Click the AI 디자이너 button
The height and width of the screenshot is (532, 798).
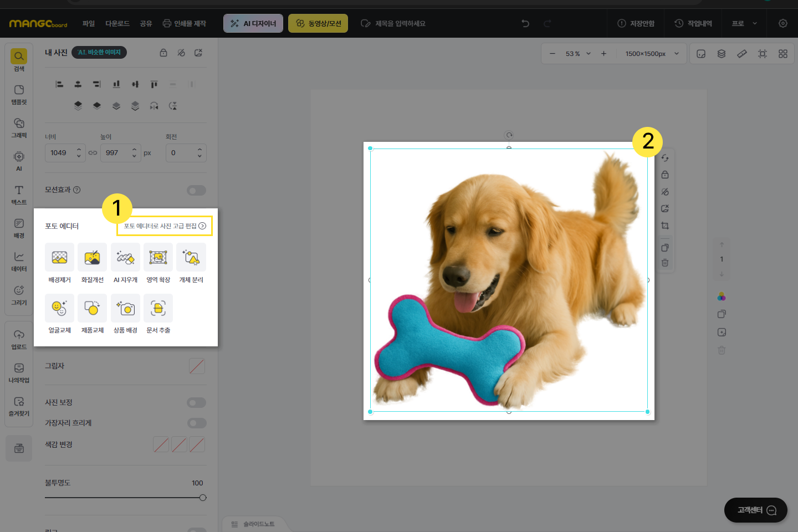tap(253, 23)
